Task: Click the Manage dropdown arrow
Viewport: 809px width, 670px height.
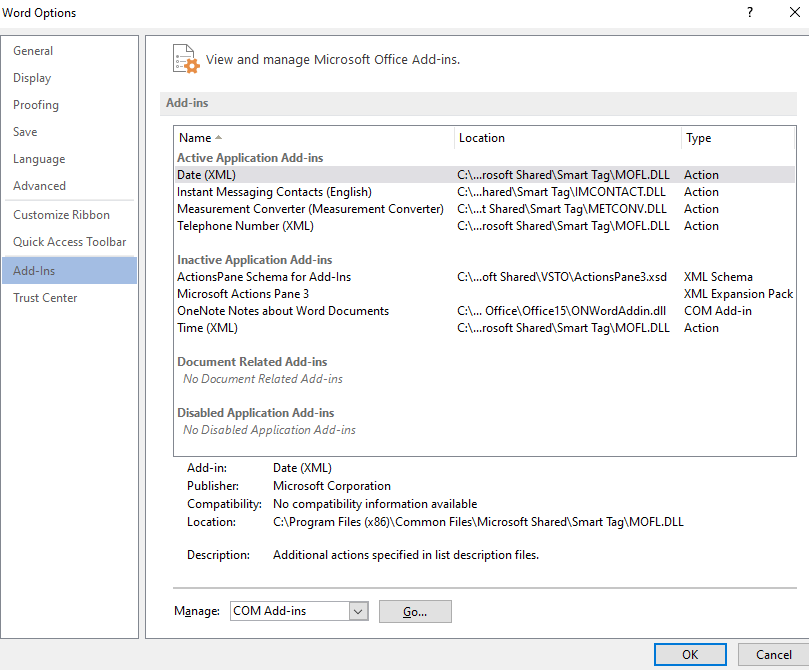Action: tap(358, 612)
